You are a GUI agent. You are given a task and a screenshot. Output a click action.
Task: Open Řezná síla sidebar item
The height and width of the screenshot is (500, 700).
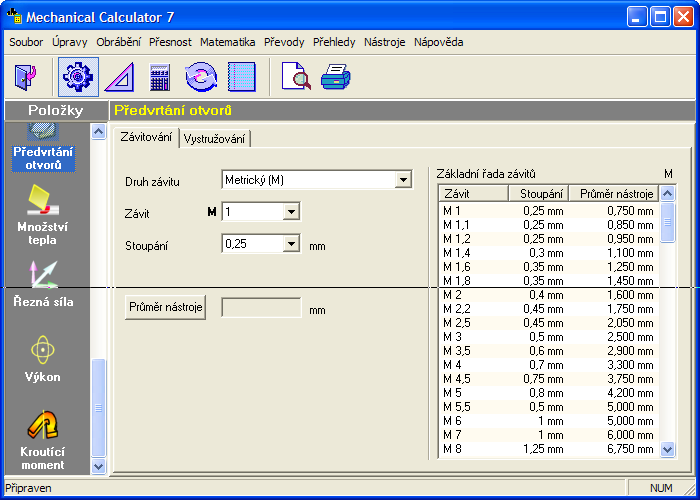point(43,286)
